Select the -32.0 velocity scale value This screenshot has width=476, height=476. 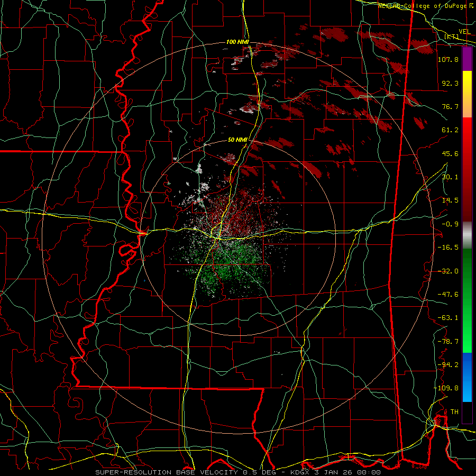(x=448, y=271)
